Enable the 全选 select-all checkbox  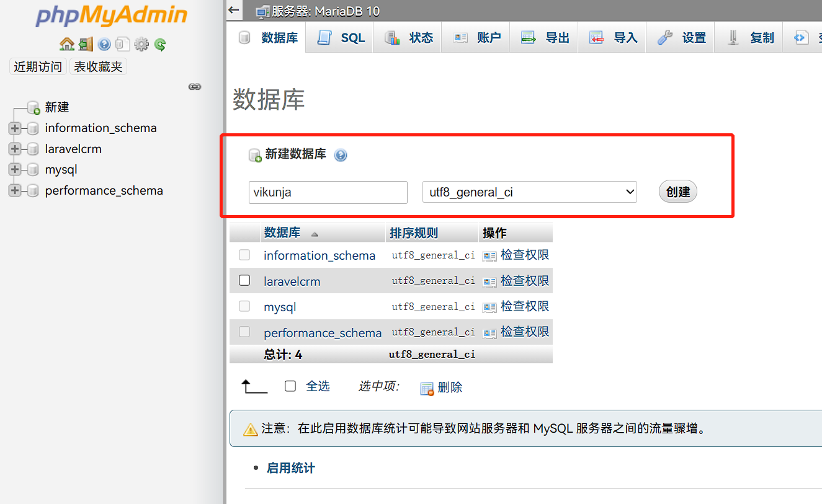(290, 386)
